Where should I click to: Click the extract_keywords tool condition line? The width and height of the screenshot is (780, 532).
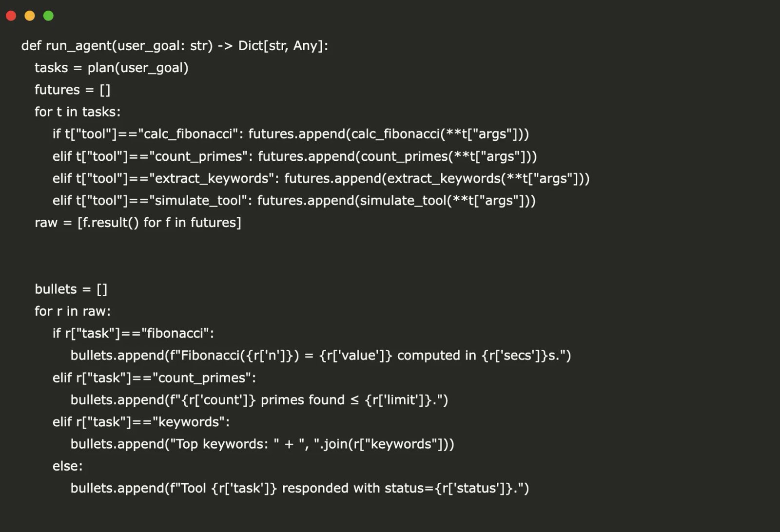pos(321,178)
